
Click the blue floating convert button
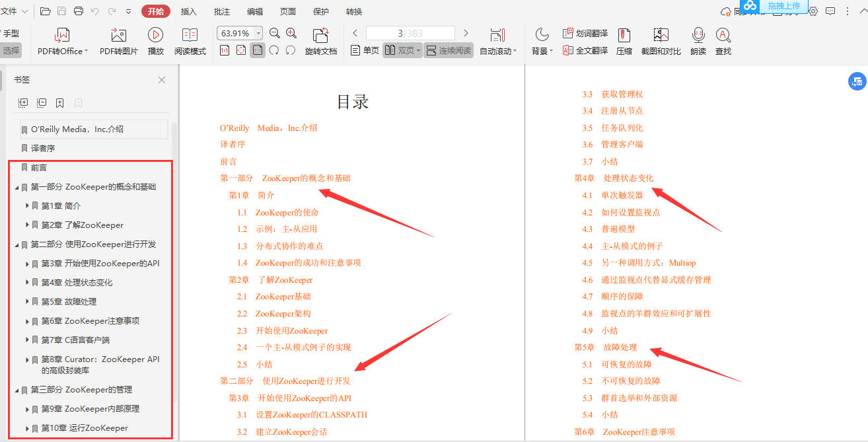pyautogui.click(x=857, y=81)
